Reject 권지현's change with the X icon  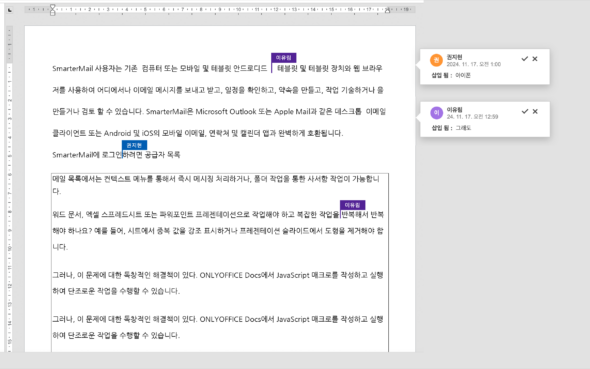point(535,59)
